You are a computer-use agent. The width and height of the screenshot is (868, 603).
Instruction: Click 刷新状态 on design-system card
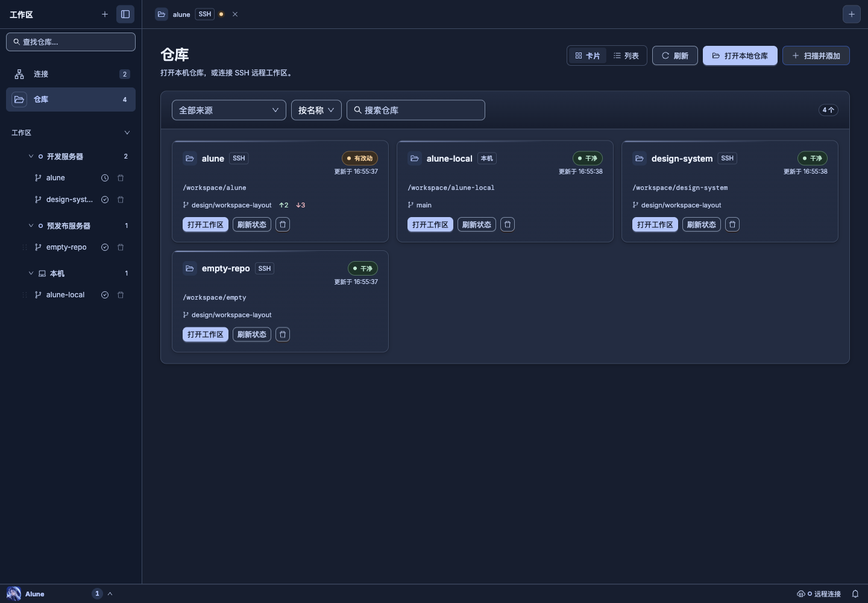[702, 224]
